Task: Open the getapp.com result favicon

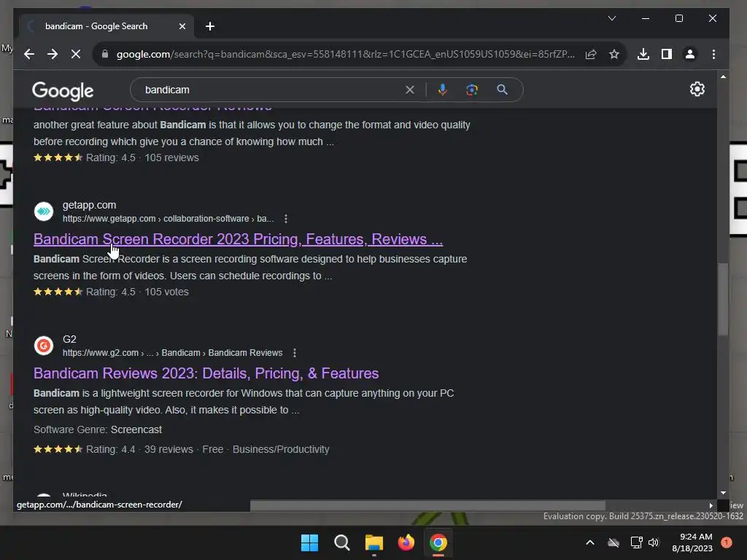Action: [44, 211]
